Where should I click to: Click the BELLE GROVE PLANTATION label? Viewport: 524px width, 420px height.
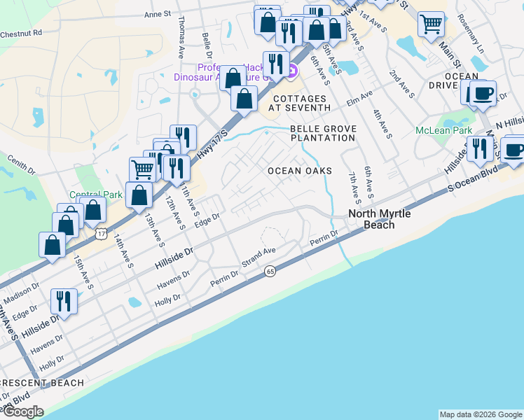(x=323, y=133)
